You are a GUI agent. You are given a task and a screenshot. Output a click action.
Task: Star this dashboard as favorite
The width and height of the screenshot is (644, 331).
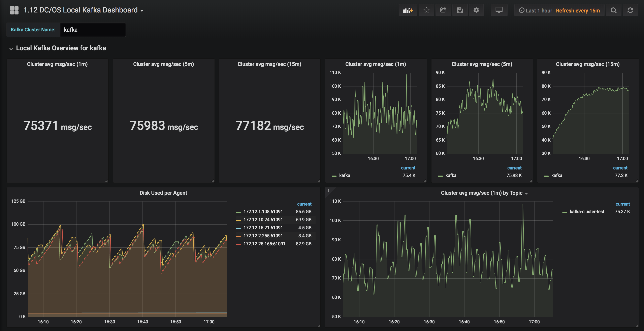426,10
